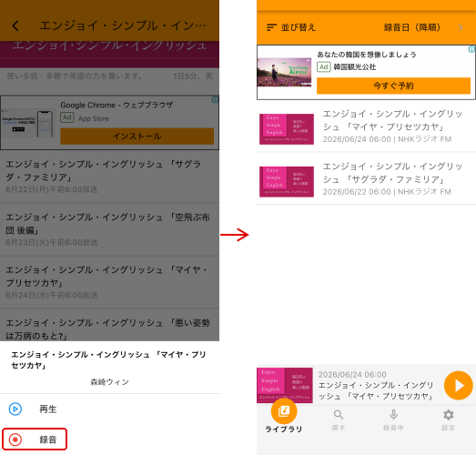This screenshot has height=455, width=476.
Task: Open recording 「マイヤ・プリセツカヤ」 in library list
Action: point(366,126)
